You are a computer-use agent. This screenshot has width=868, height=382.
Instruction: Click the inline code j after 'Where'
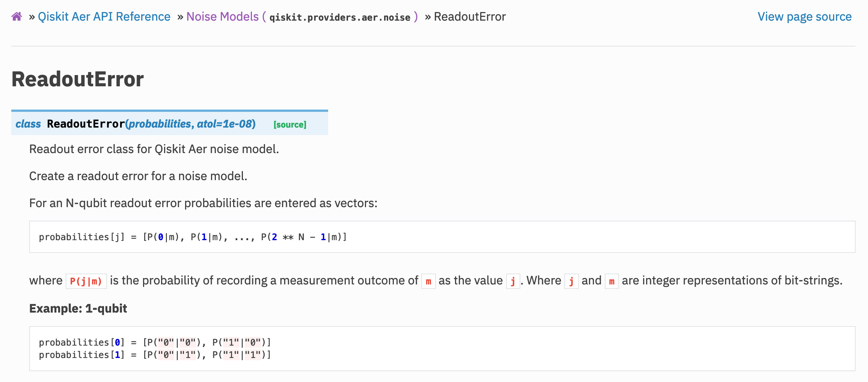click(x=571, y=281)
